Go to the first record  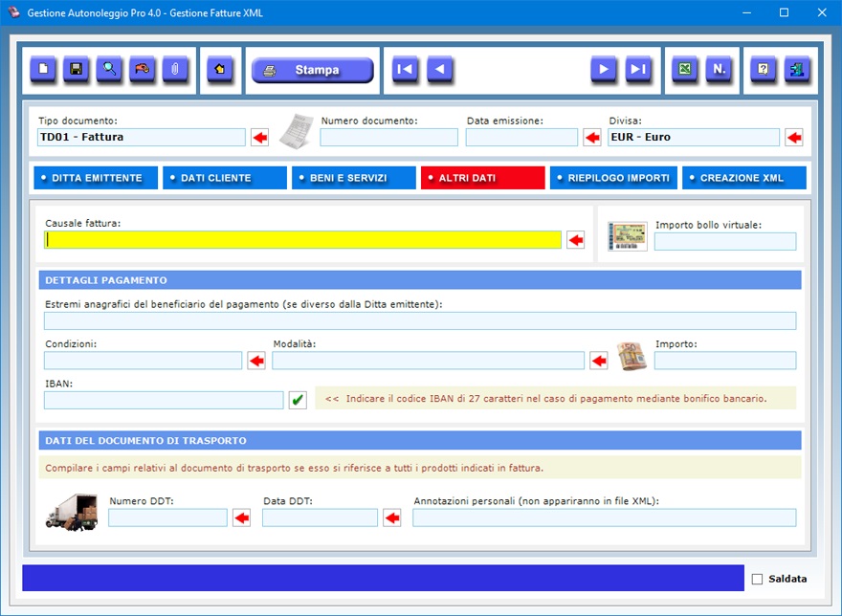(x=405, y=69)
